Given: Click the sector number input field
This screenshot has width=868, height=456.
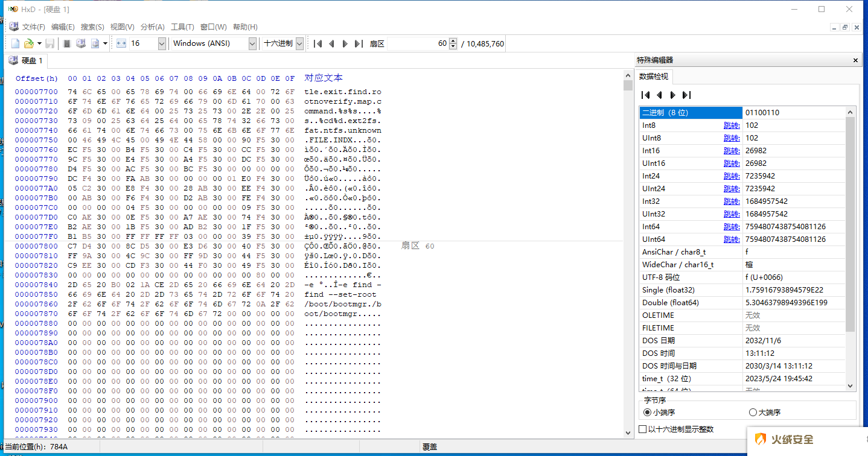Looking at the screenshot, I should coord(418,43).
